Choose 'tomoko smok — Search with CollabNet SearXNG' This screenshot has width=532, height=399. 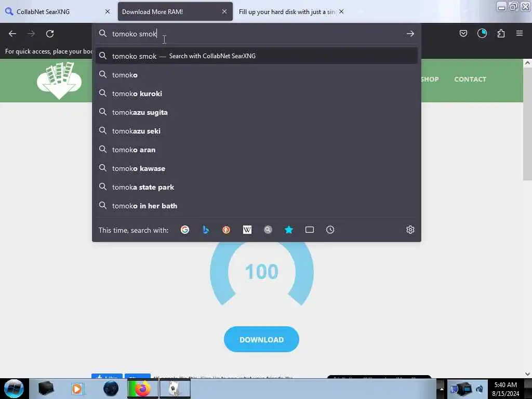coord(257,56)
